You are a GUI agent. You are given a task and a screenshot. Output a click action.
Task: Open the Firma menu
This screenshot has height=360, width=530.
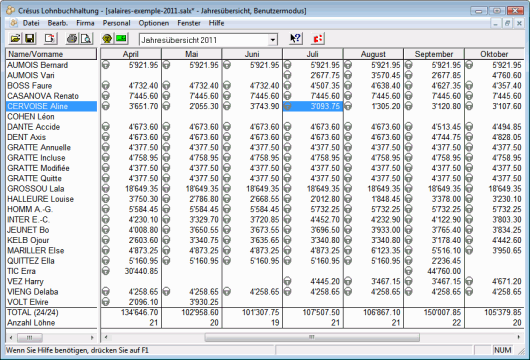click(85, 23)
